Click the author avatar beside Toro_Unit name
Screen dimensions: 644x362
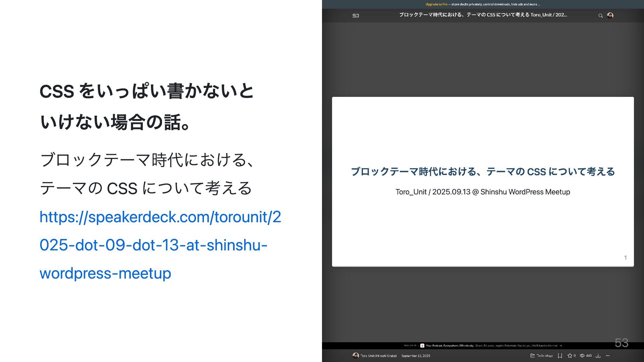point(356,356)
